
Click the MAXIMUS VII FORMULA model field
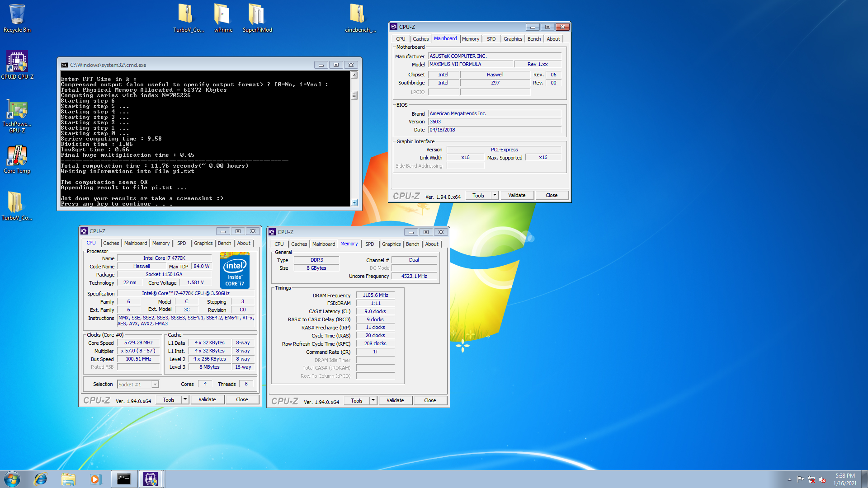coord(470,65)
